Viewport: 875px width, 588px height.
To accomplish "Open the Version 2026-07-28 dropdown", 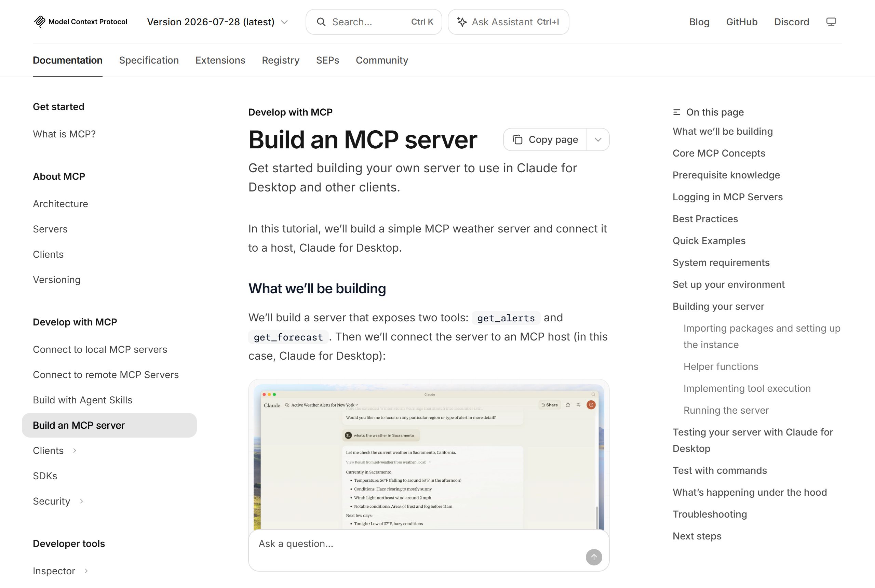I will 217,22.
